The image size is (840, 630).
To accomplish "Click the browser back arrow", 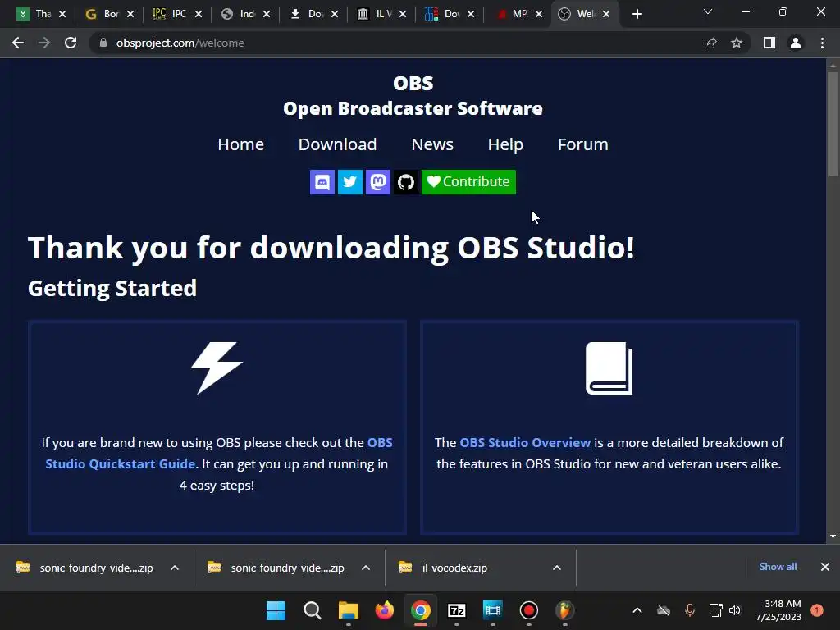I will pos(18,43).
